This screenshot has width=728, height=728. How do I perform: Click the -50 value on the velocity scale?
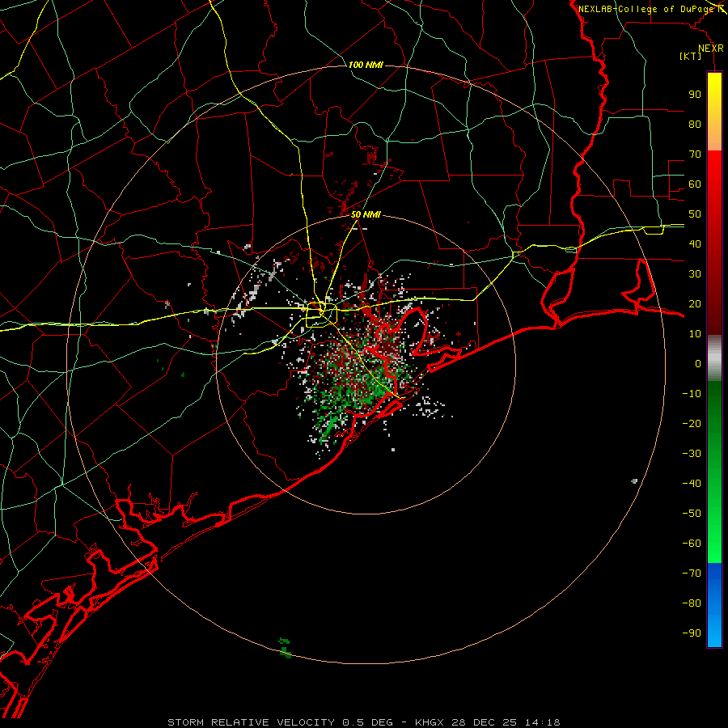click(x=692, y=514)
